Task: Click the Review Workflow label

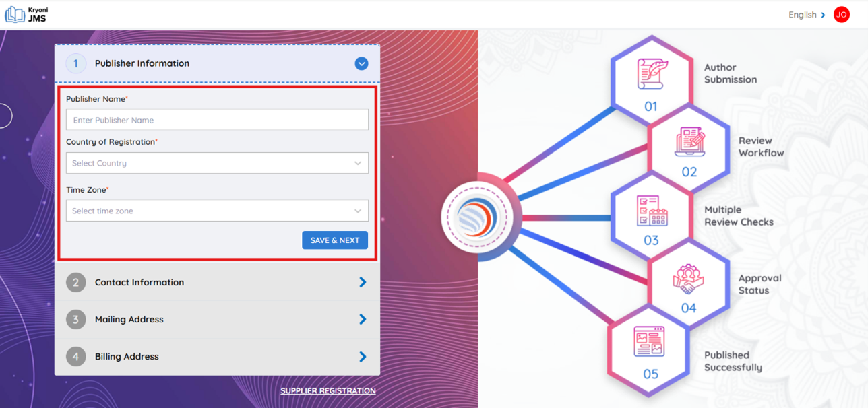Action: (x=762, y=147)
